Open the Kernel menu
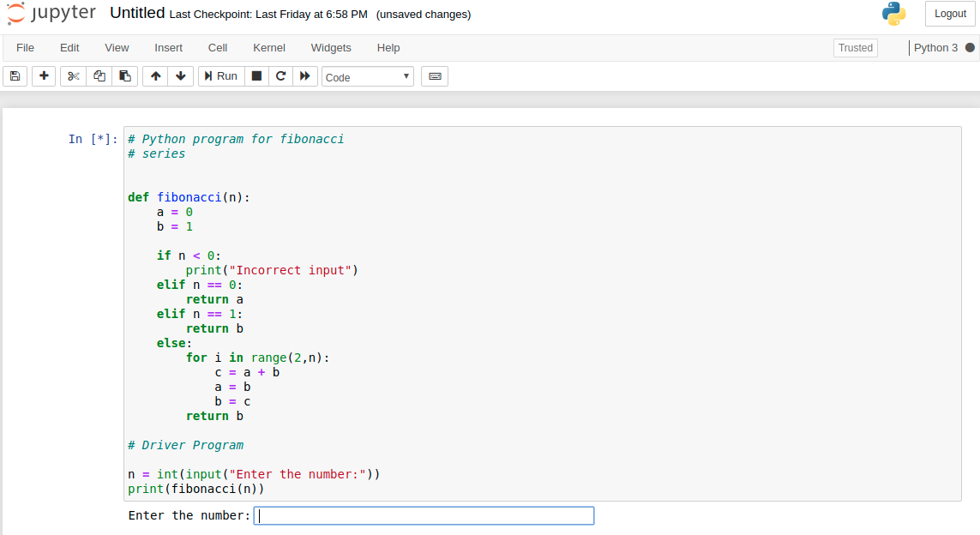The height and width of the screenshot is (535, 980). point(268,48)
